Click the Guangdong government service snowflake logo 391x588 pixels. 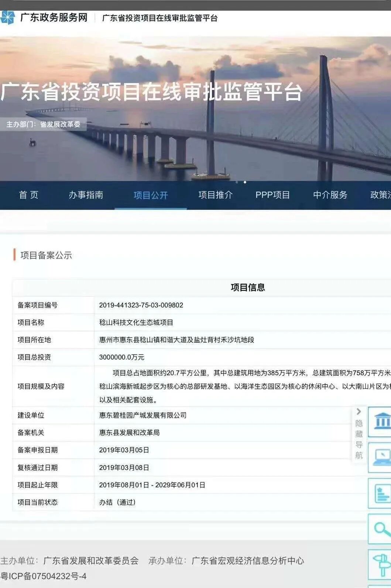pyautogui.click(x=7, y=17)
